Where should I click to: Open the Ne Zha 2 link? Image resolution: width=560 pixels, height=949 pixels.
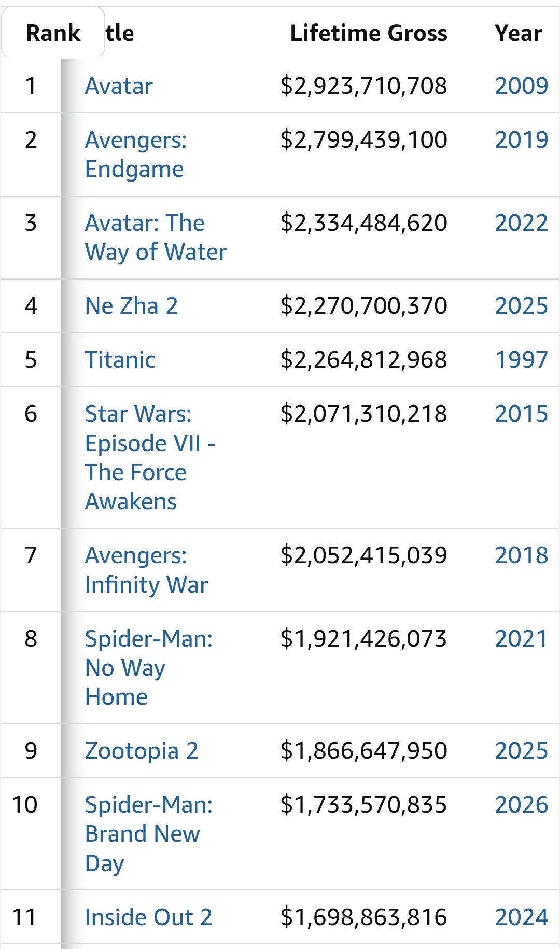tap(132, 306)
